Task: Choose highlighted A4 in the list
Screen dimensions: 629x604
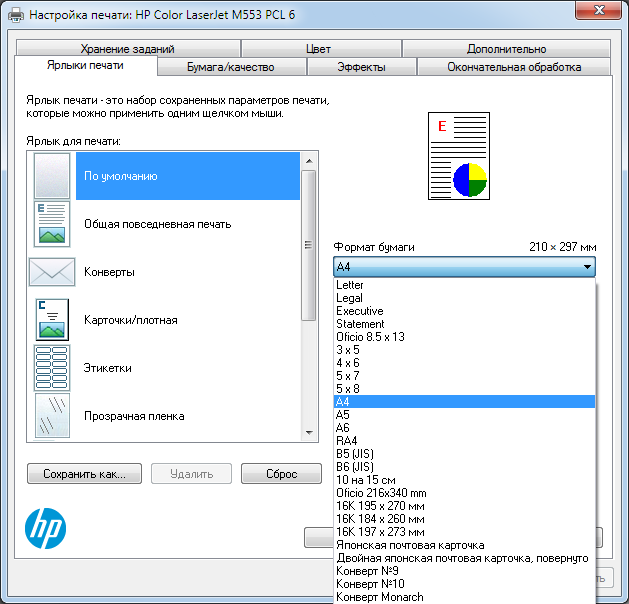Action: click(x=464, y=401)
